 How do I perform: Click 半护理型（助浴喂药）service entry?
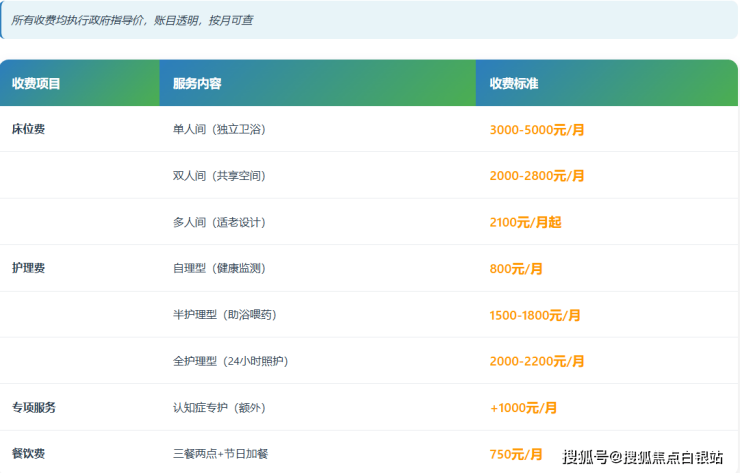click(225, 314)
